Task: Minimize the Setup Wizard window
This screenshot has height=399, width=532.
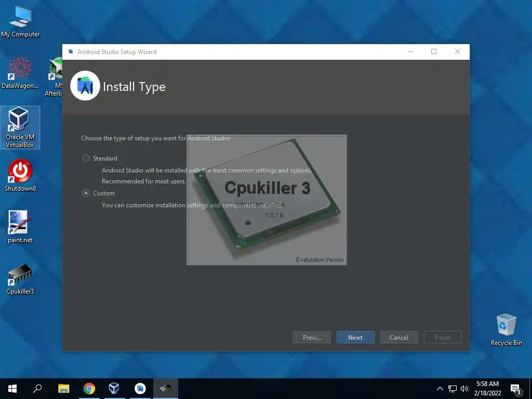Action: tap(410, 51)
